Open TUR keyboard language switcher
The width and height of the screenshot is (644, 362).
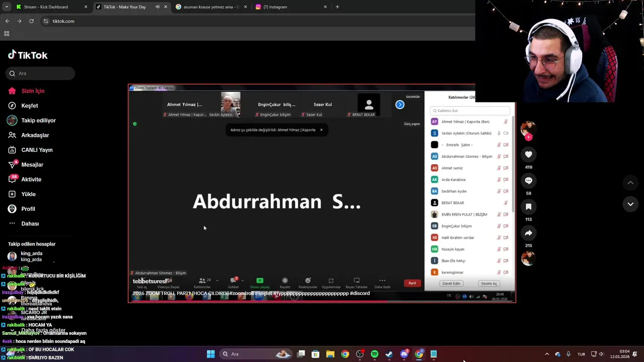pyautogui.click(x=582, y=354)
